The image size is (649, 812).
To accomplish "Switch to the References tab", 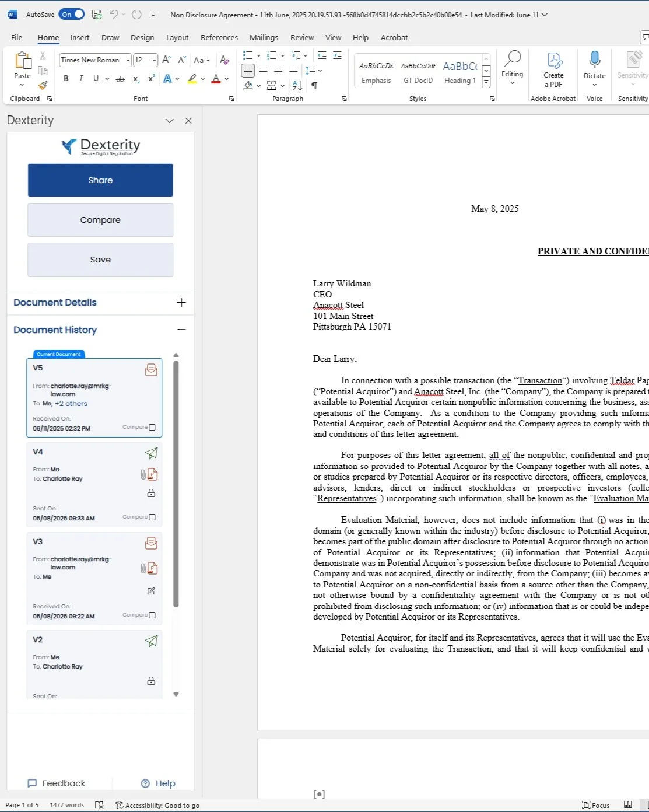I will click(x=219, y=37).
